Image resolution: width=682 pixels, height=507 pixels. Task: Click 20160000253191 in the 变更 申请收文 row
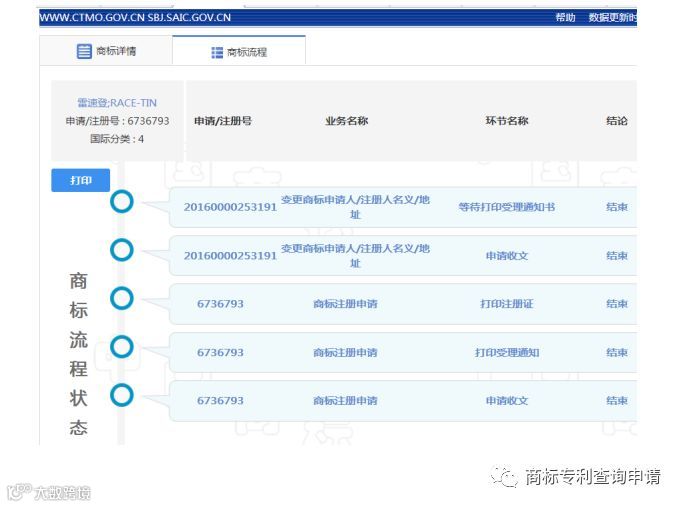pyautogui.click(x=230, y=256)
